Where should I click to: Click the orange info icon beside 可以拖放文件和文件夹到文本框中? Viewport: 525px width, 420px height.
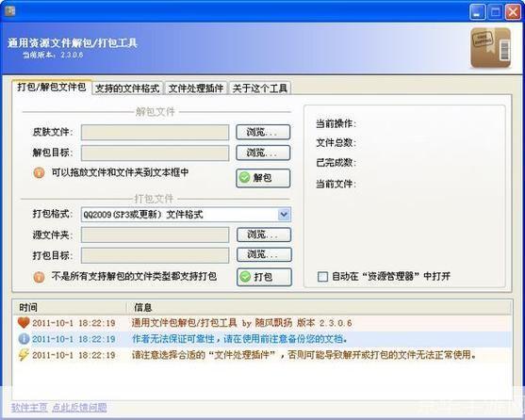pyautogui.click(x=39, y=173)
